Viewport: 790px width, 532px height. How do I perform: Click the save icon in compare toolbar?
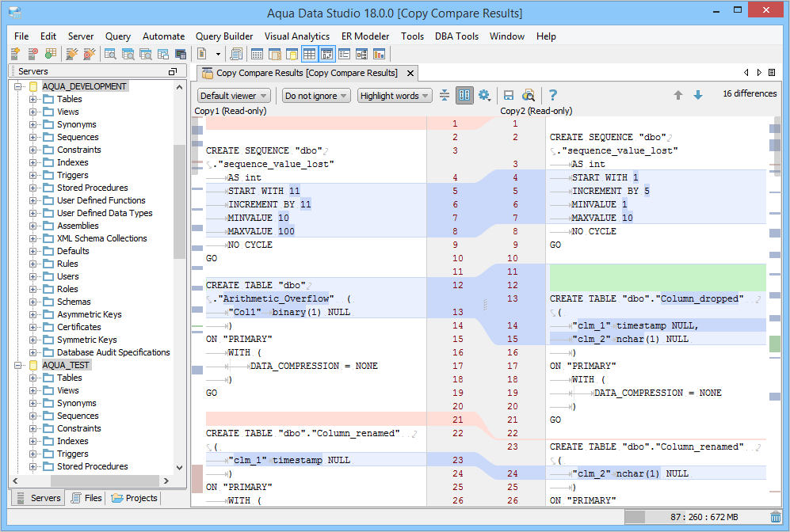[509, 96]
